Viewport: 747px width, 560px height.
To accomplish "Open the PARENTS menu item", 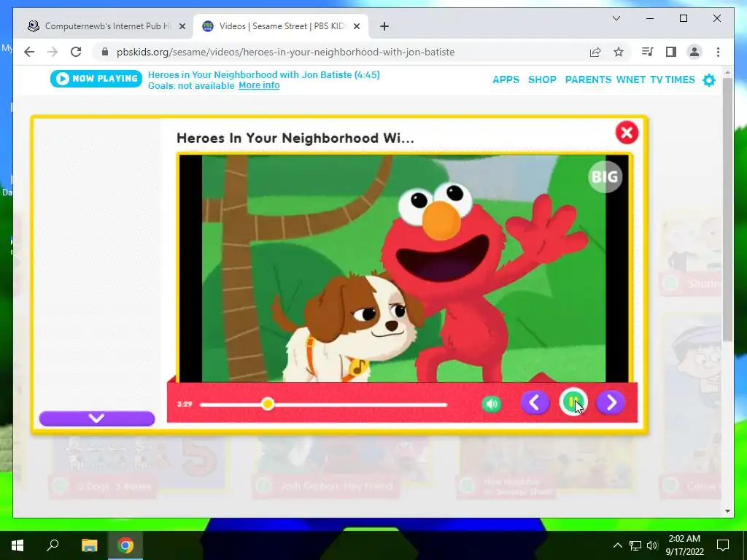I will 588,79.
